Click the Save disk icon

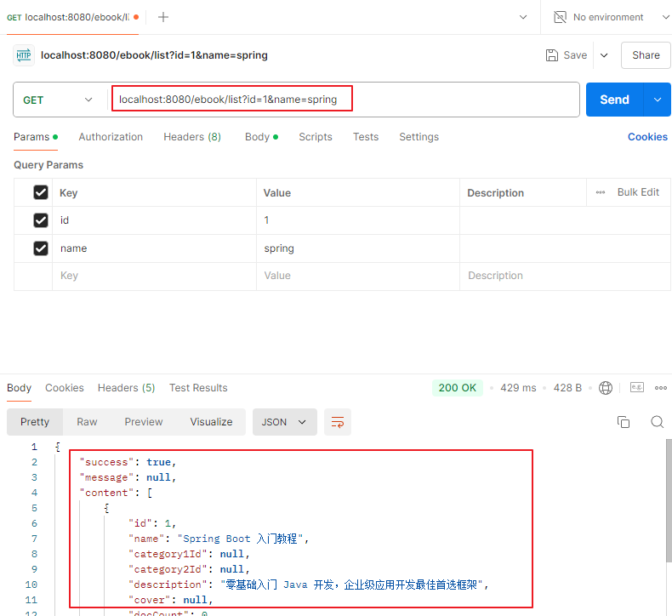(551, 55)
